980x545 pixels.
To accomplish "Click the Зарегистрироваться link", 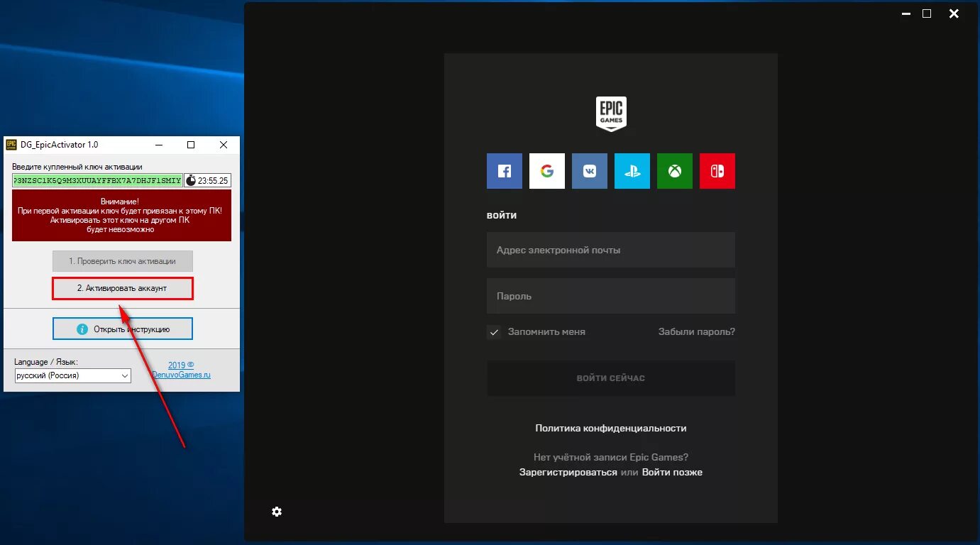I will point(568,472).
